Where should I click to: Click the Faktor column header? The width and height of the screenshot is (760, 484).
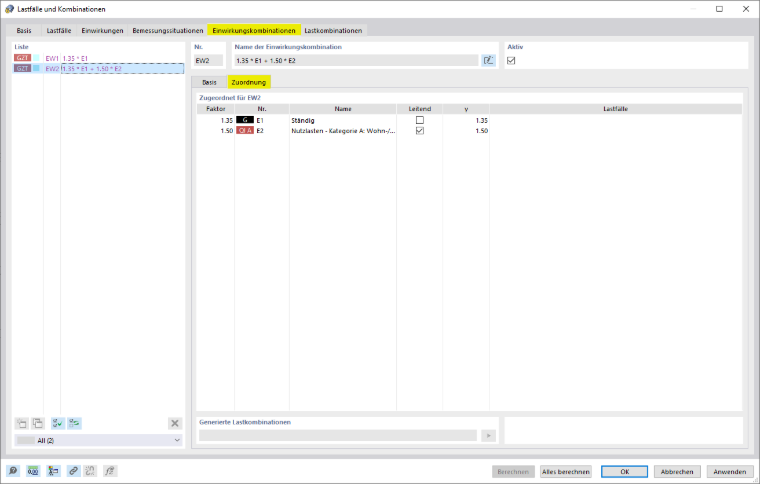point(216,109)
